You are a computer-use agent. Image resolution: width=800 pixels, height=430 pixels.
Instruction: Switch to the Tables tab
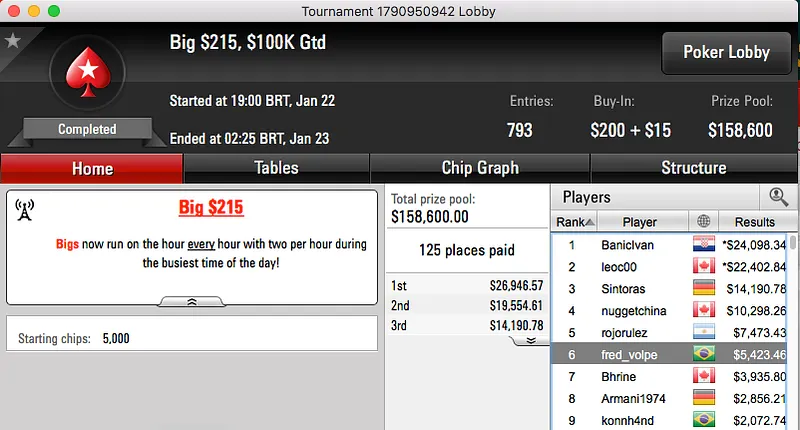point(276,168)
